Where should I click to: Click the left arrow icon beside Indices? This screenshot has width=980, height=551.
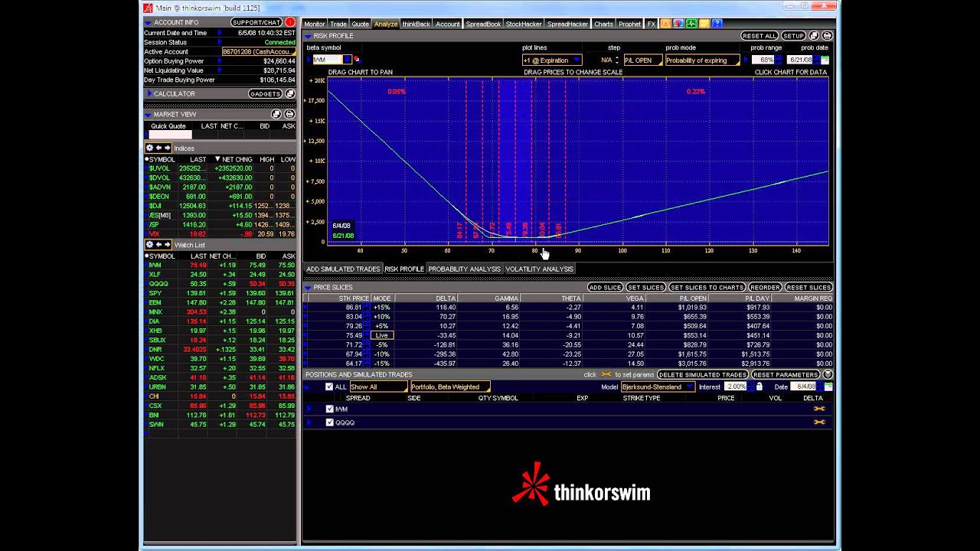(x=158, y=148)
